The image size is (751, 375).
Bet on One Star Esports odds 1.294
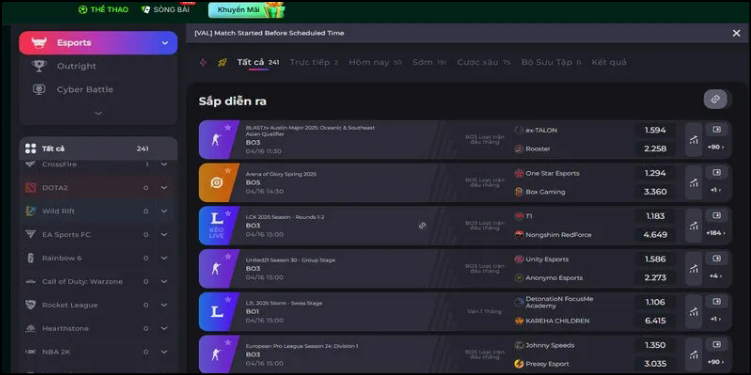pyautogui.click(x=655, y=173)
